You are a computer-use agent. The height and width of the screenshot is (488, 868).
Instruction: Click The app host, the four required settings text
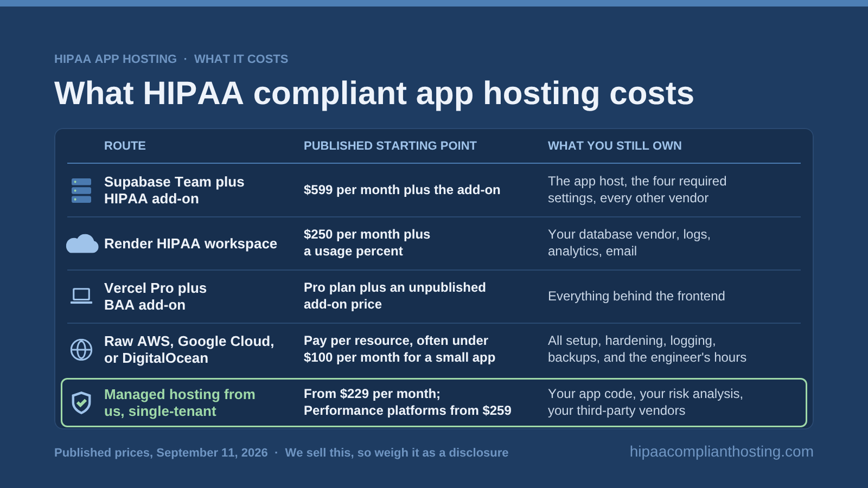click(637, 190)
